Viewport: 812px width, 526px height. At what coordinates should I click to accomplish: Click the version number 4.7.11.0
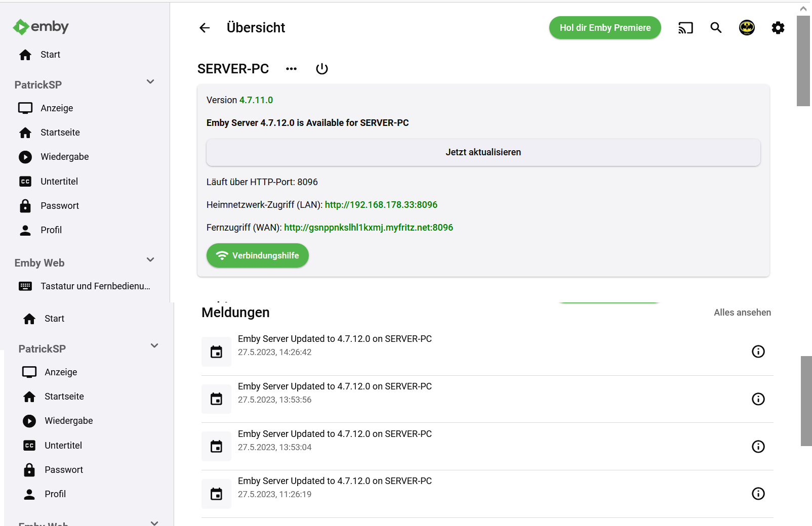(256, 100)
